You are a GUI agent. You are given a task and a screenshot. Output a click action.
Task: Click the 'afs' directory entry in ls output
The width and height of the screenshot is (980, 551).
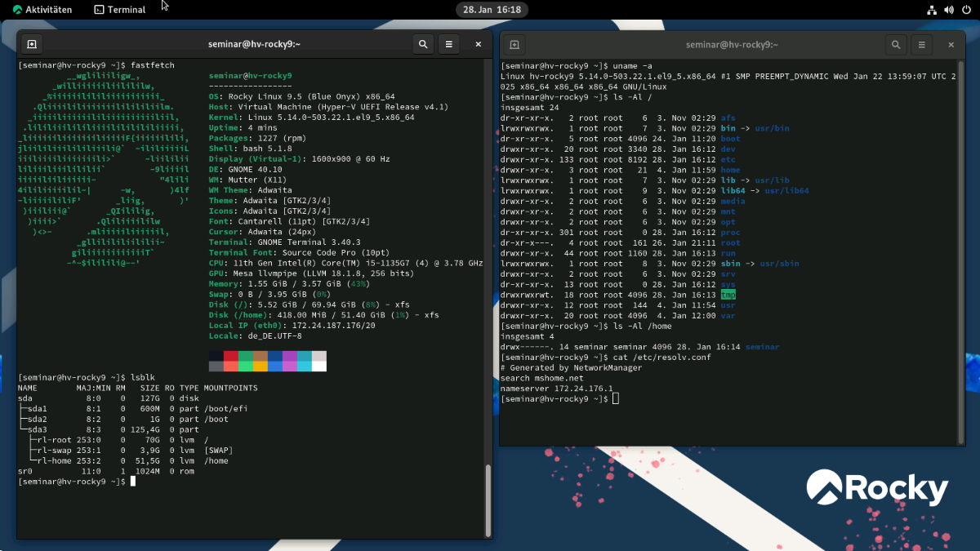coord(728,118)
